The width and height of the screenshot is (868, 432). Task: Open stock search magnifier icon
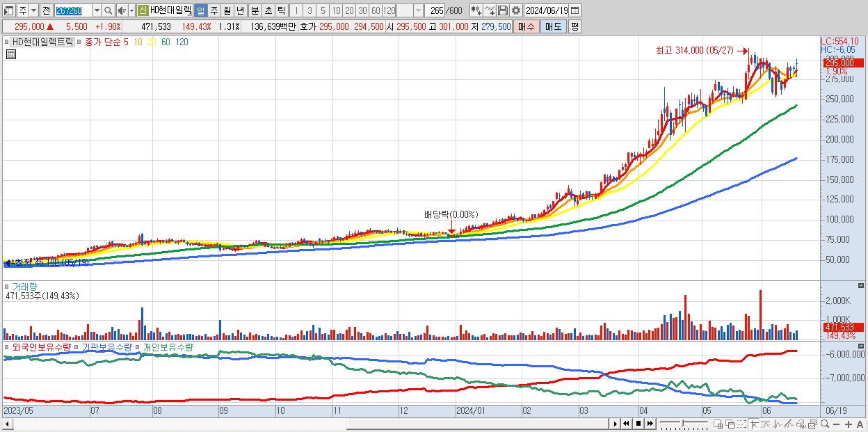click(x=108, y=10)
